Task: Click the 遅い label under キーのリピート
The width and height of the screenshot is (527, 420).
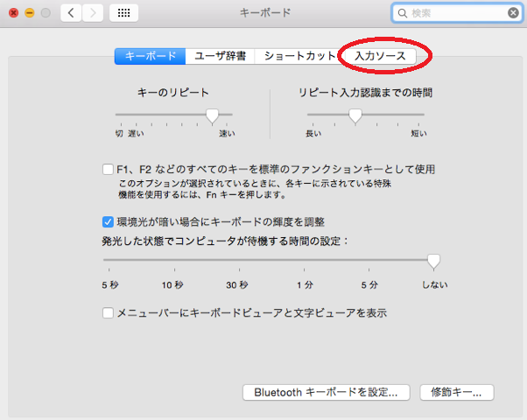Action: click(x=136, y=134)
